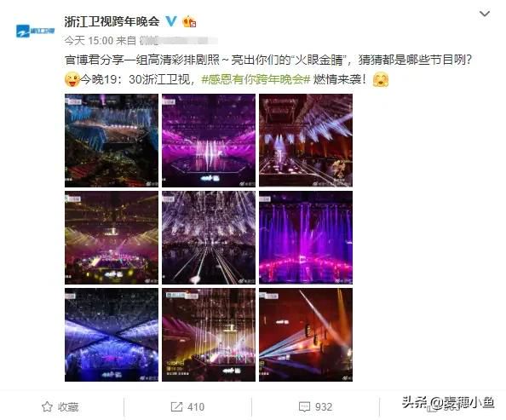Open the top-right red stage beams thumbnail
This screenshot has width=506, height=420.
[306, 141]
